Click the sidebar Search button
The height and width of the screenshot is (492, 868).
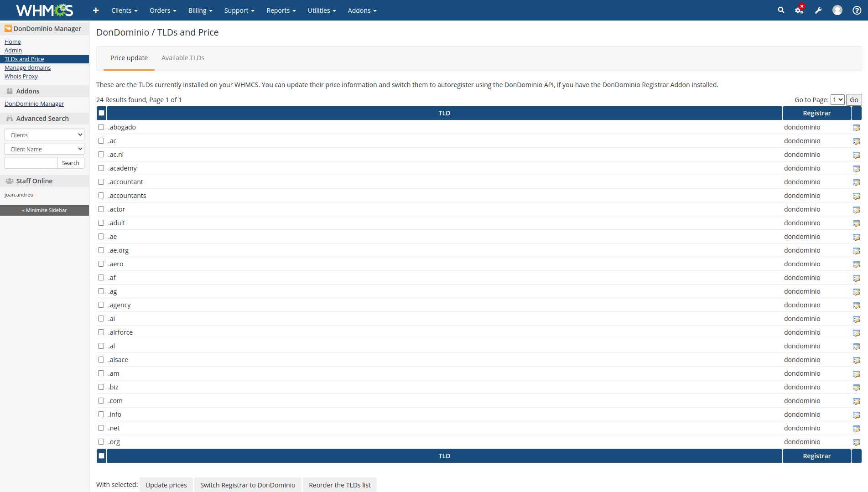pos(71,163)
